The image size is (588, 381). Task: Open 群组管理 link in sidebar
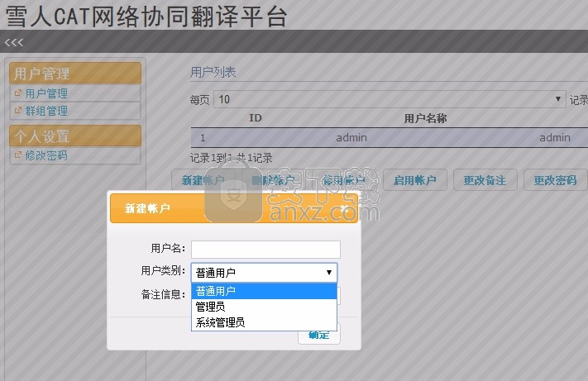46,111
